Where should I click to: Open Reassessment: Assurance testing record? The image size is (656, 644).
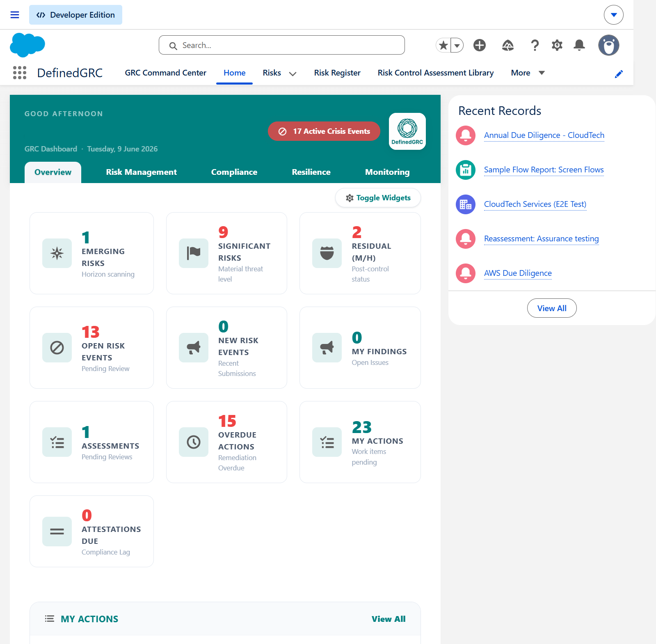tap(541, 238)
